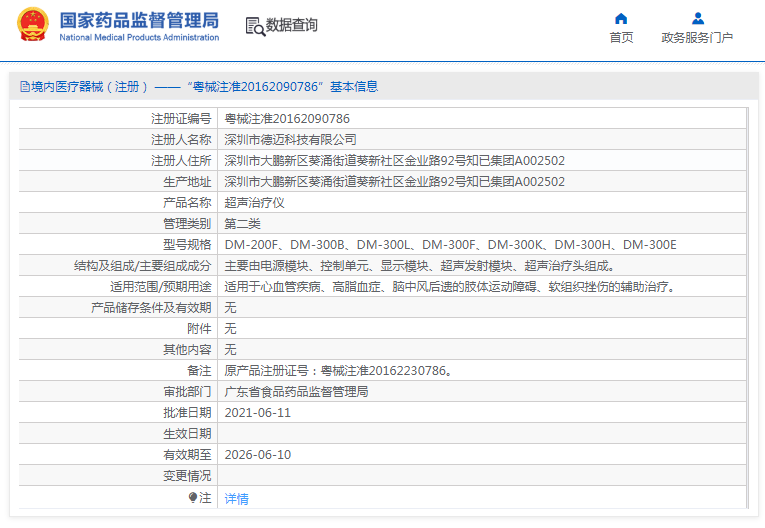Click the 生效日期 label

(187, 434)
